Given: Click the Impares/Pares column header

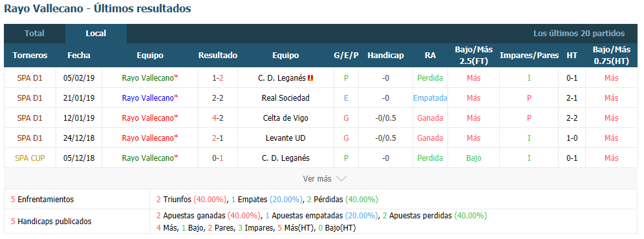Looking at the screenshot, I should pyautogui.click(x=529, y=56).
